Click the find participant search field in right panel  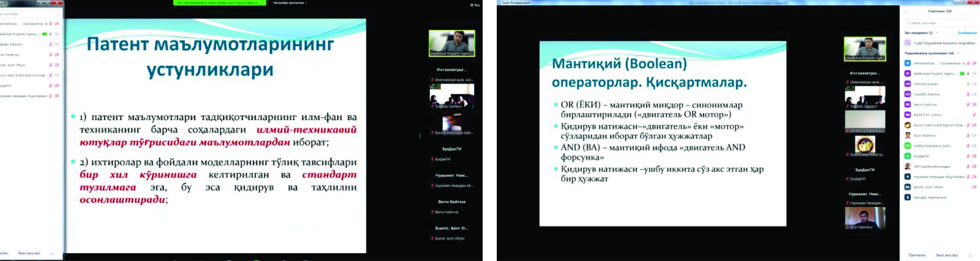tap(940, 23)
